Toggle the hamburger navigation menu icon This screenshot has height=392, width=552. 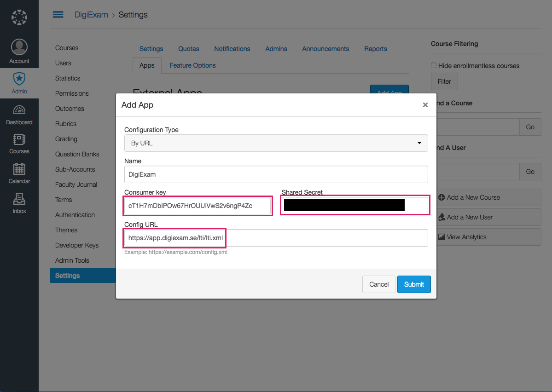(58, 14)
